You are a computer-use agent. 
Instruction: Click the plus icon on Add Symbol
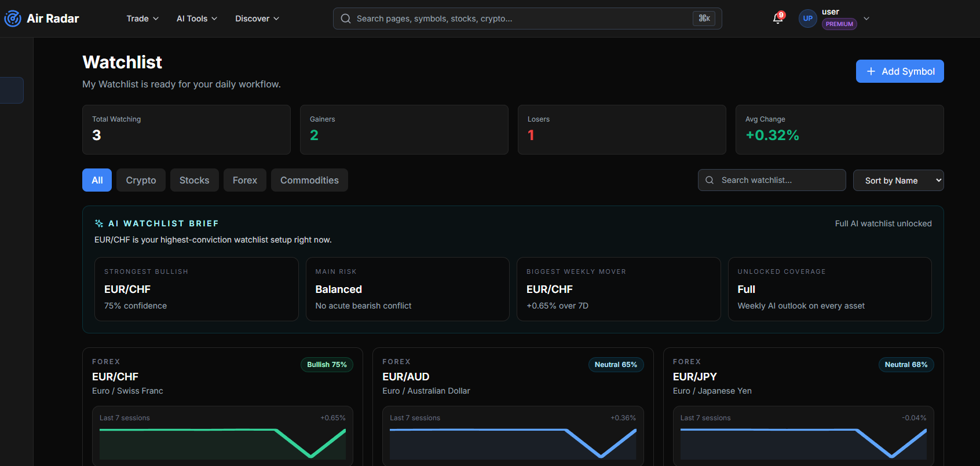871,71
